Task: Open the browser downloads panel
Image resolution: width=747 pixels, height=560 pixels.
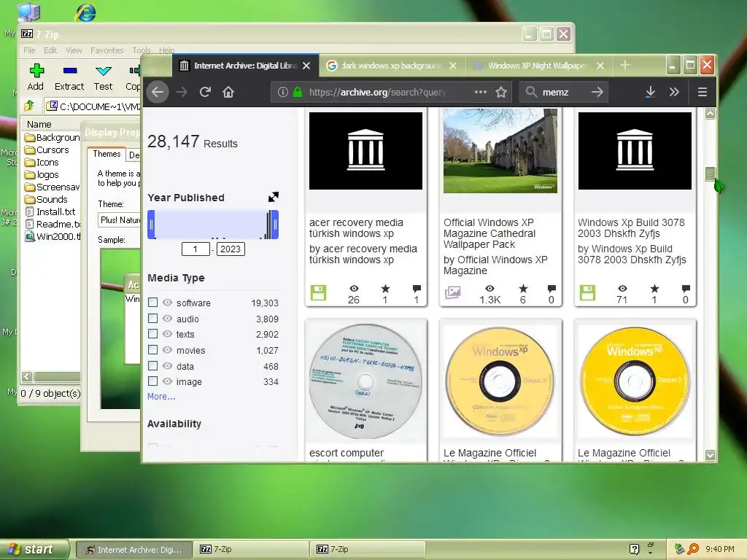Action: coord(650,92)
